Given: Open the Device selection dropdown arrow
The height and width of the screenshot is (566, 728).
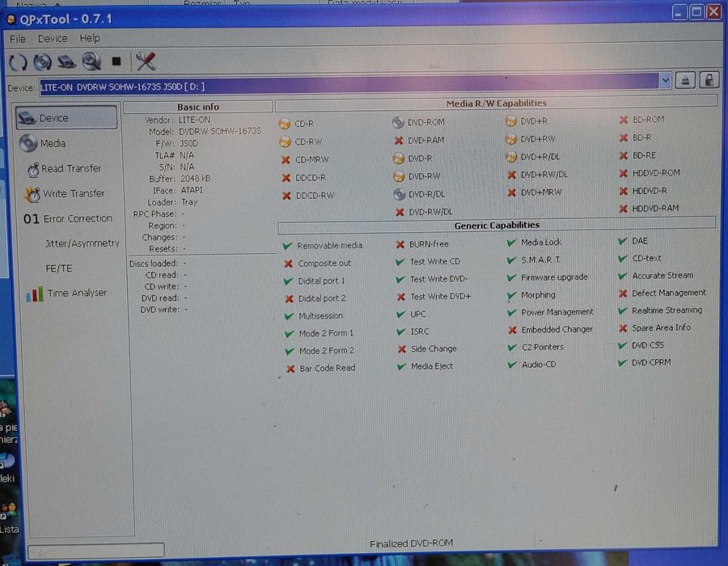Looking at the screenshot, I should click(666, 81).
